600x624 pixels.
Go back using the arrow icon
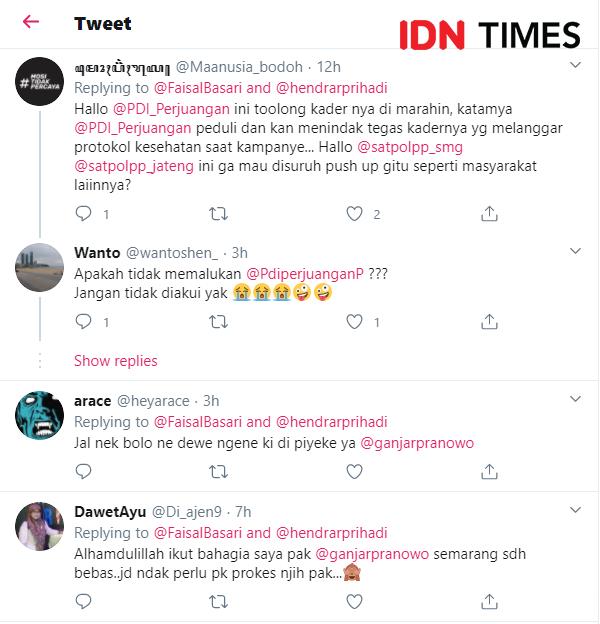(x=31, y=22)
